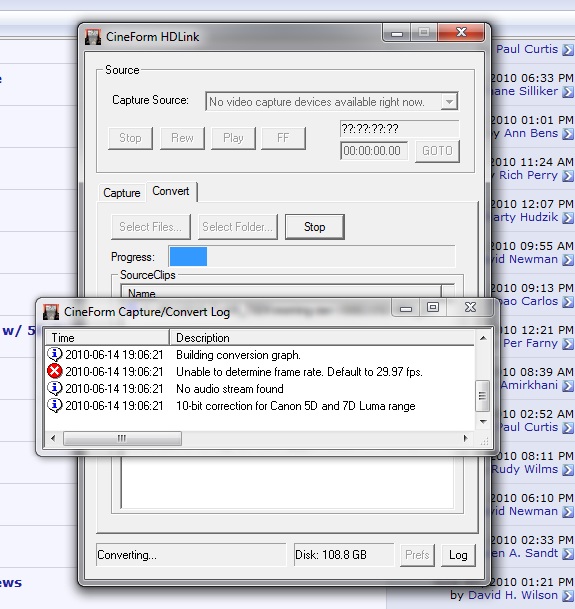Click info icon beside 10-bit correction entry
Screen dimensions: 575x609
55,405
